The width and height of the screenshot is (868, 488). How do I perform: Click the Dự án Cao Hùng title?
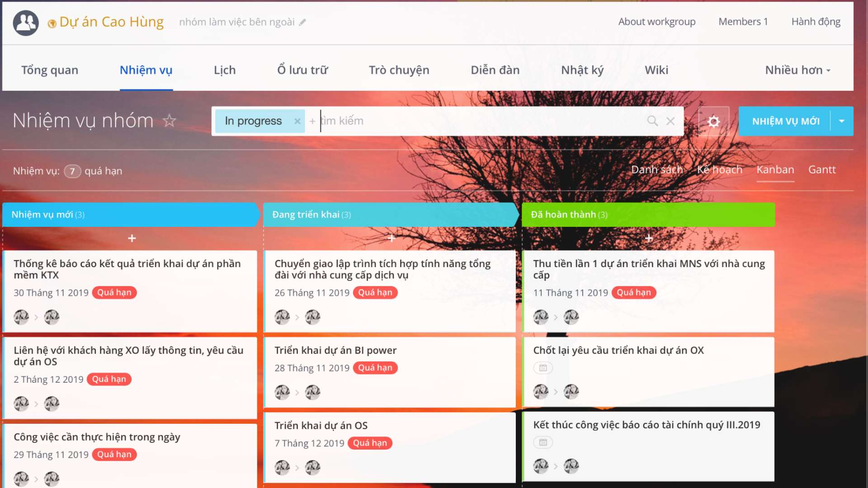(x=112, y=22)
